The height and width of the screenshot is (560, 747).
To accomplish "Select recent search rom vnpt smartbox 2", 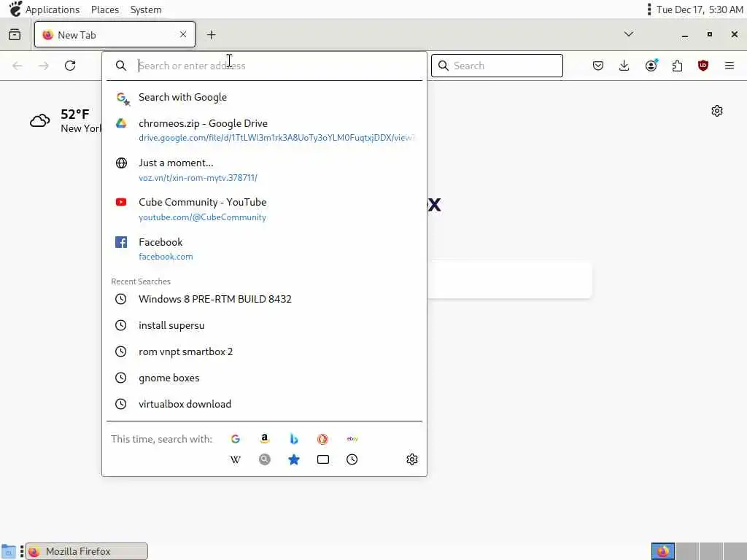I will (264, 351).
